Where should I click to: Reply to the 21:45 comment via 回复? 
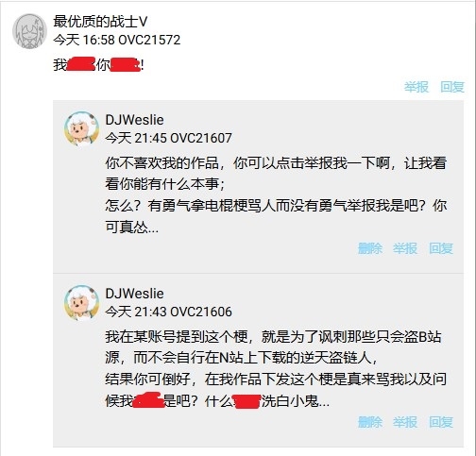tap(441, 248)
